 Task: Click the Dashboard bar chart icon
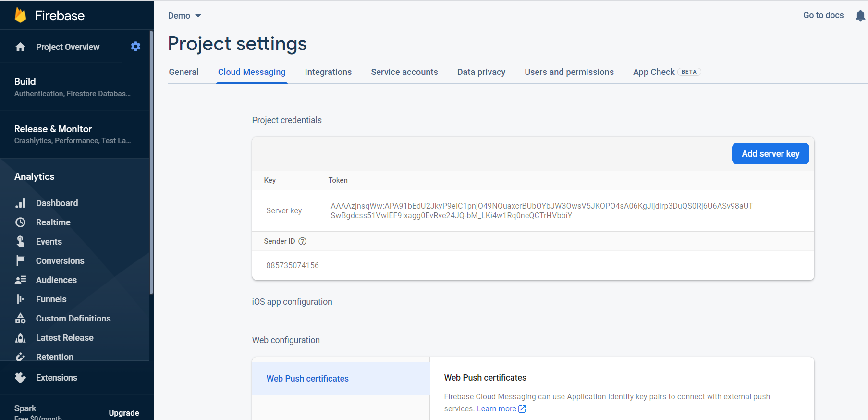coord(21,203)
